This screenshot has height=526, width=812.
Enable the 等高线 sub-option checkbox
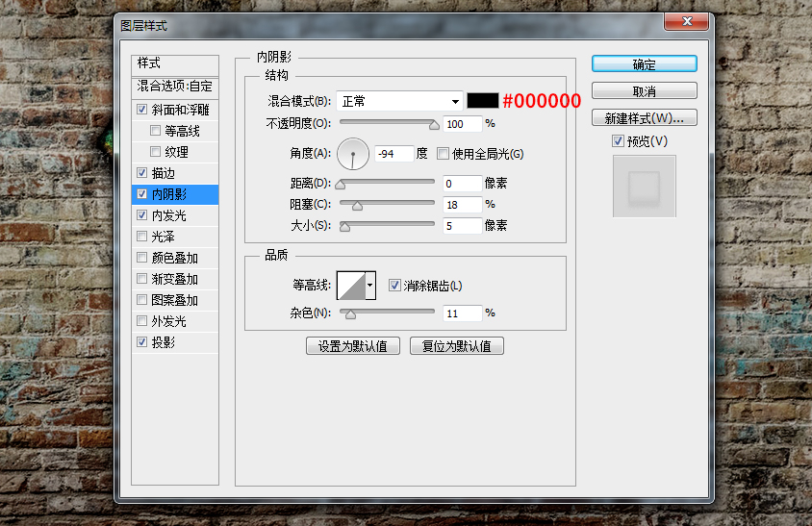(155, 131)
